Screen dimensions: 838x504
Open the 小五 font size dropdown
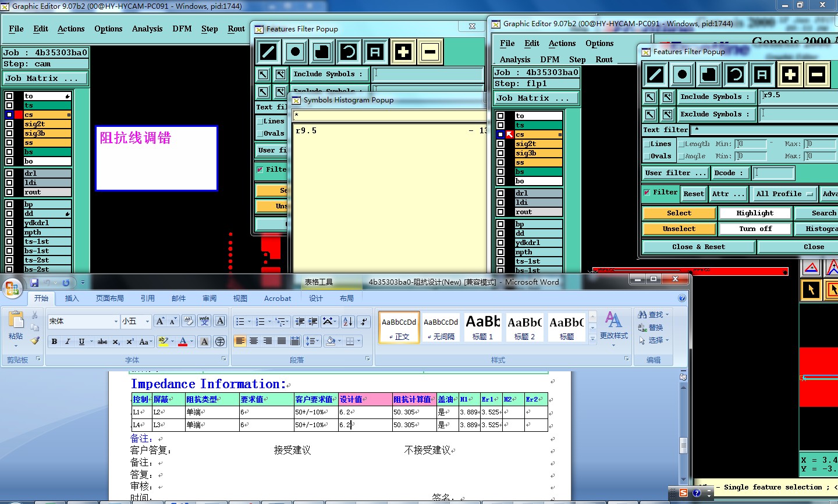[x=147, y=321]
